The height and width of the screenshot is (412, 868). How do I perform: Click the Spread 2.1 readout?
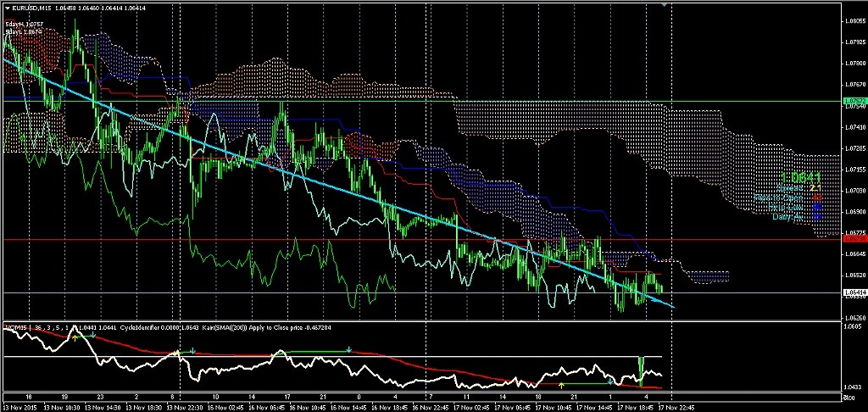pos(805,188)
